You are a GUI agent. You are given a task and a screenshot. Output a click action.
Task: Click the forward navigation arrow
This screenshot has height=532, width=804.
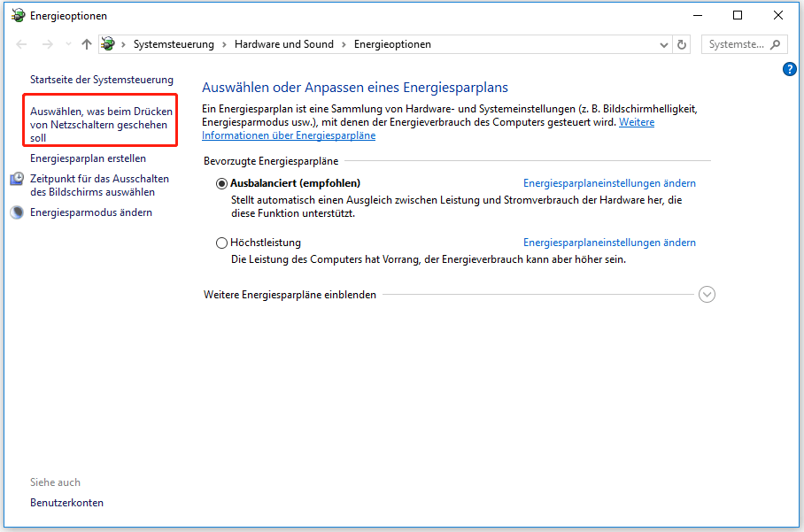[48, 44]
